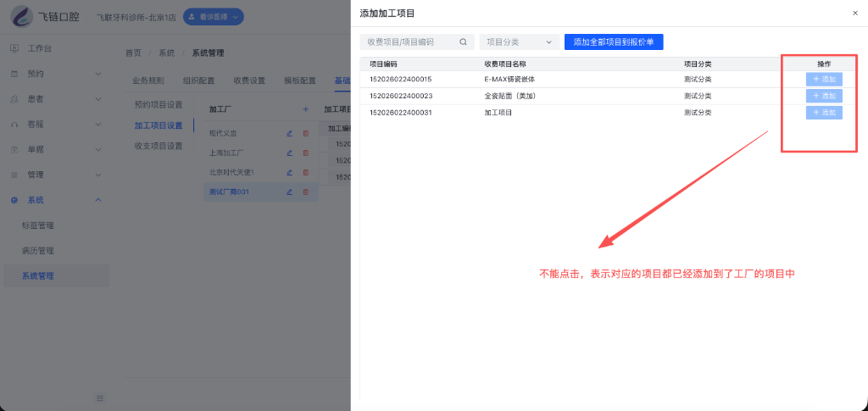Click 添加 for 加工项目 row
The height and width of the screenshot is (411, 868).
(x=824, y=113)
